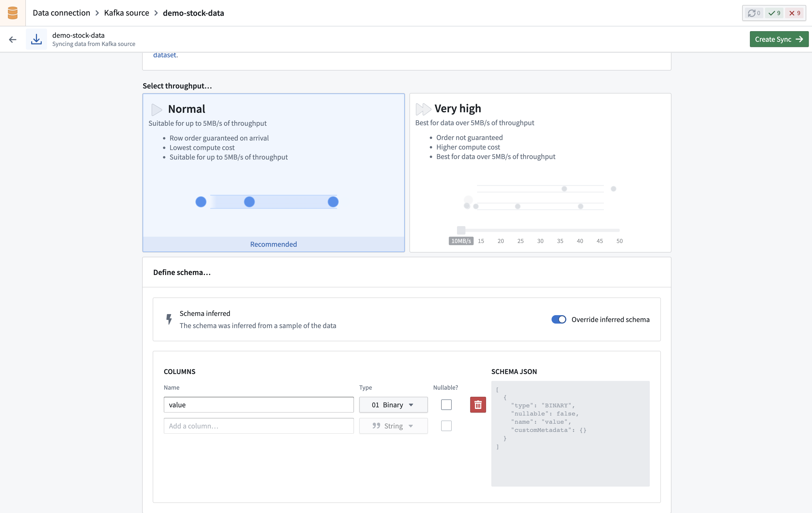Navigate to Kafka source in the breadcrumb
The image size is (812, 513).
click(126, 13)
